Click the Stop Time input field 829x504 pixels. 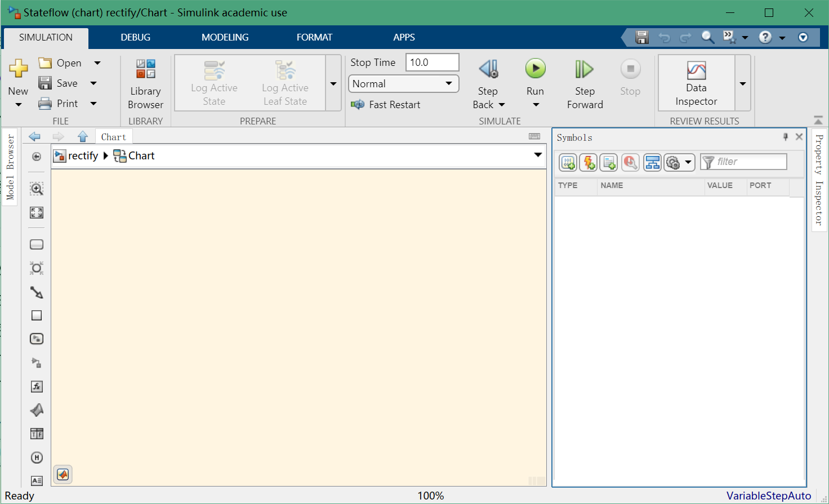tap(432, 63)
